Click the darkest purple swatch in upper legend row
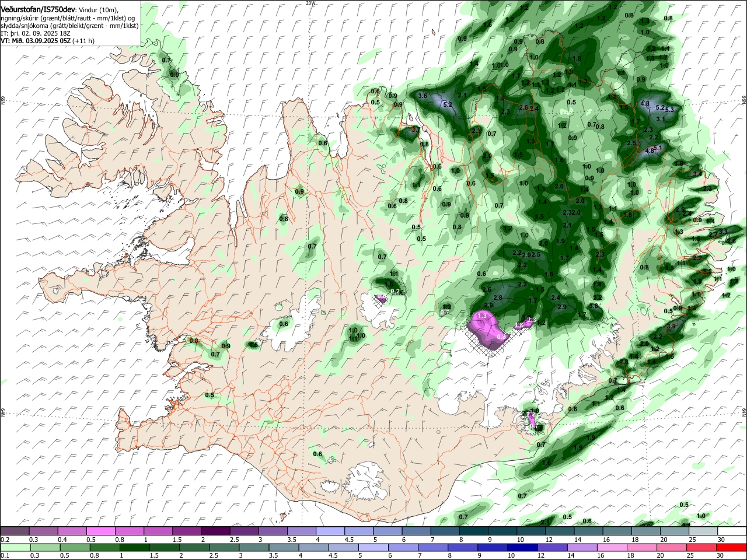 215,531
